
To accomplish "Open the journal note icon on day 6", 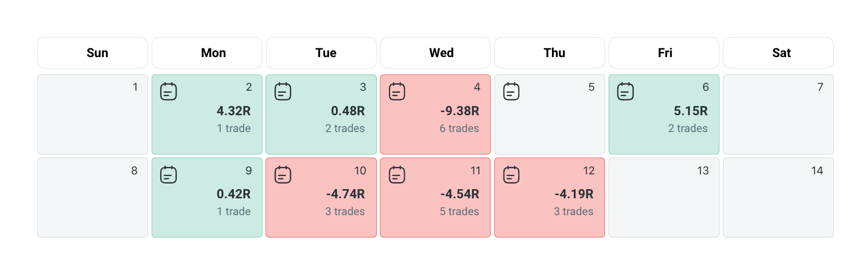I will [625, 92].
